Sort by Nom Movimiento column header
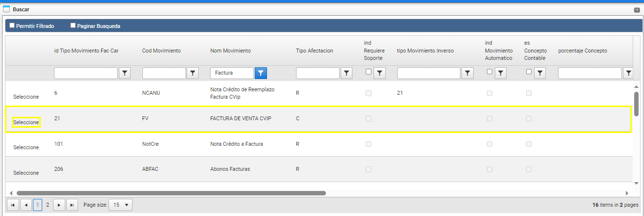The image size is (644, 216). (x=231, y=51)
